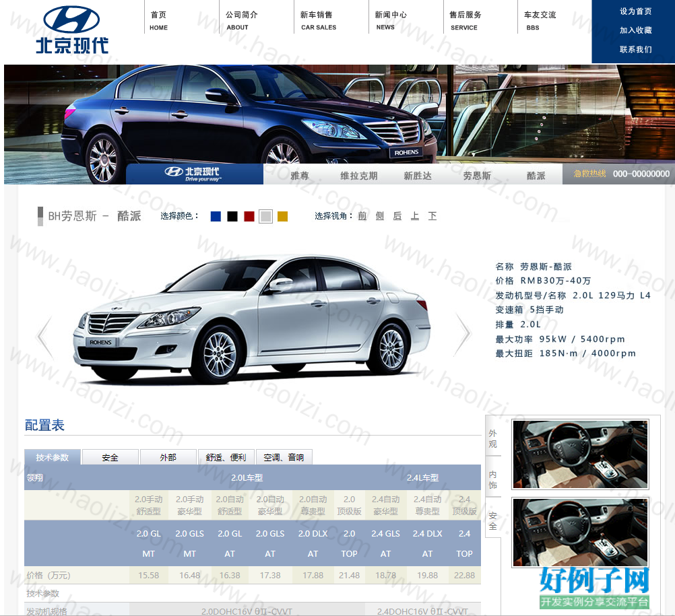Viewport: 675px width, 616px height.
Task: Click the 北京现代 Drive your way banner logo
Action: 194,174
